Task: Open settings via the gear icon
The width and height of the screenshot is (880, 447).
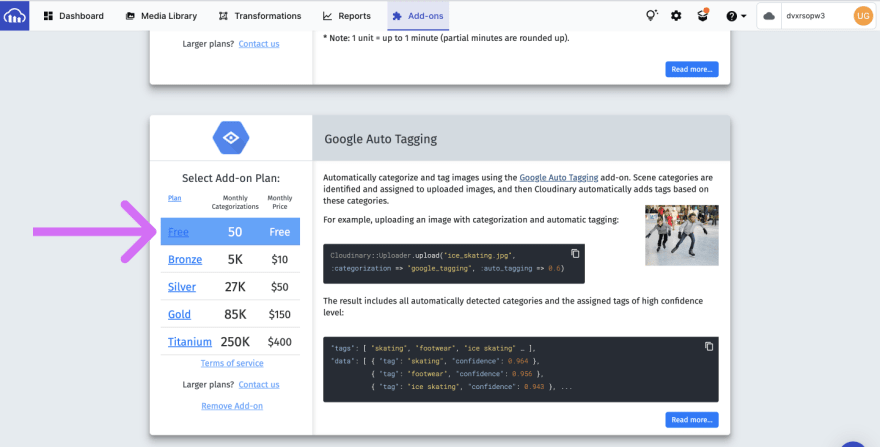Action: (676, 16)
